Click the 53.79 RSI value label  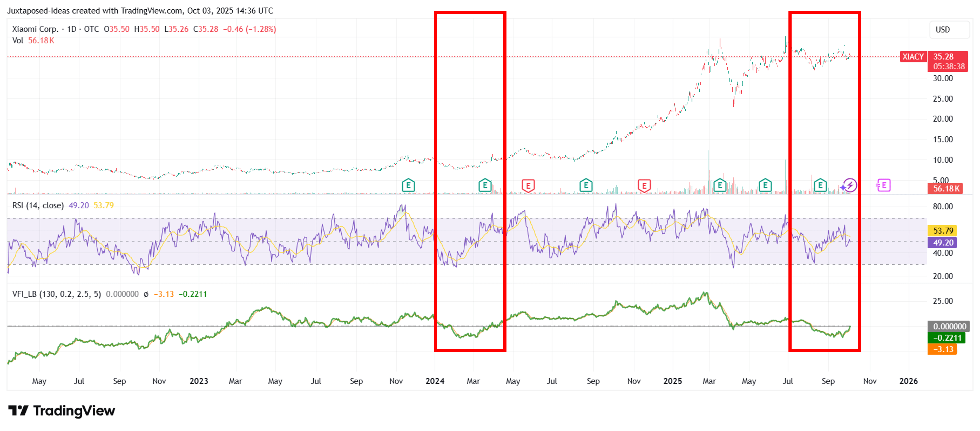942,230
